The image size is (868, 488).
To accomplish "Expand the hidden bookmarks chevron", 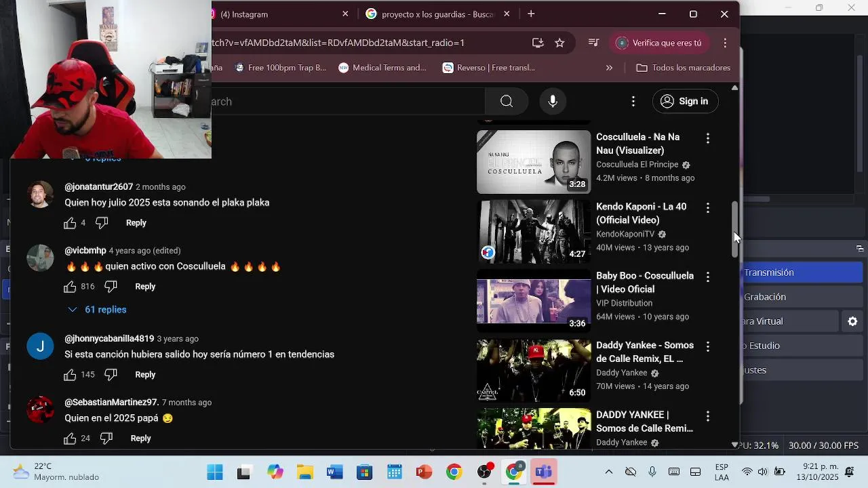I will tap(609, 68).
